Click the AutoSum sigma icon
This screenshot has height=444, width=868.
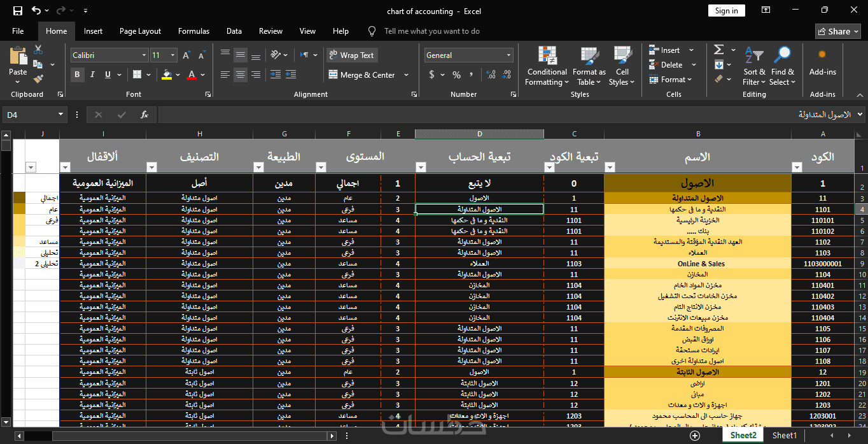[x=718, y=50]
